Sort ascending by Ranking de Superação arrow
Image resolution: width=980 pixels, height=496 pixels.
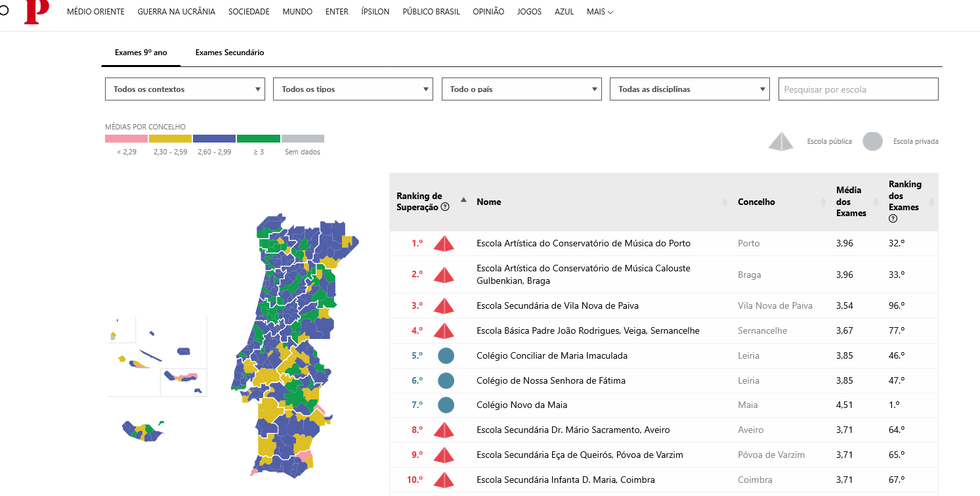463,200
